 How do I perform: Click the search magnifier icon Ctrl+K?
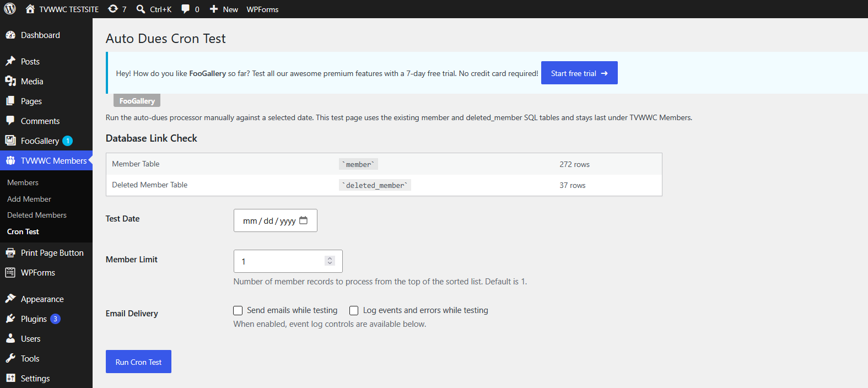(x=141, y=9)
